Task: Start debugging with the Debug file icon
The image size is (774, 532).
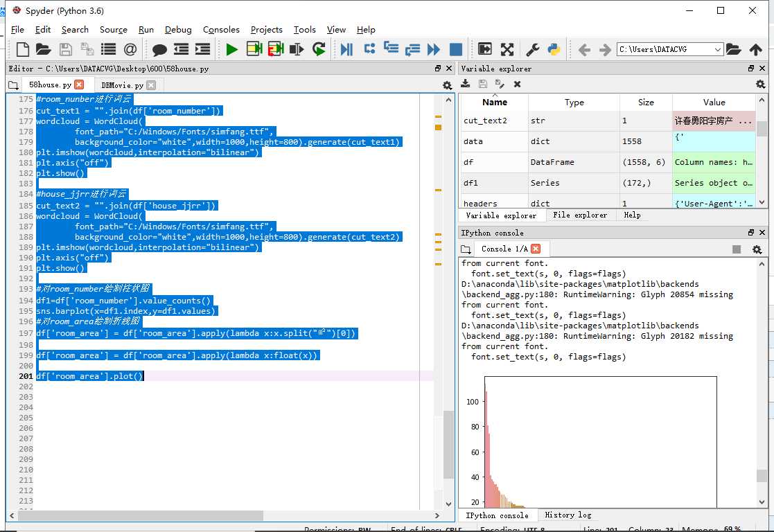Action: click(346, 49)
